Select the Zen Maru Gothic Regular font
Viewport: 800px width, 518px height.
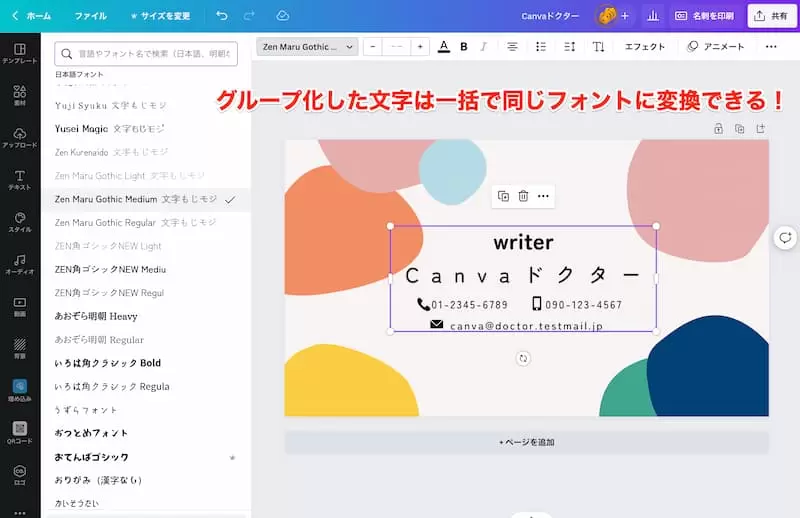click(145, 223)
